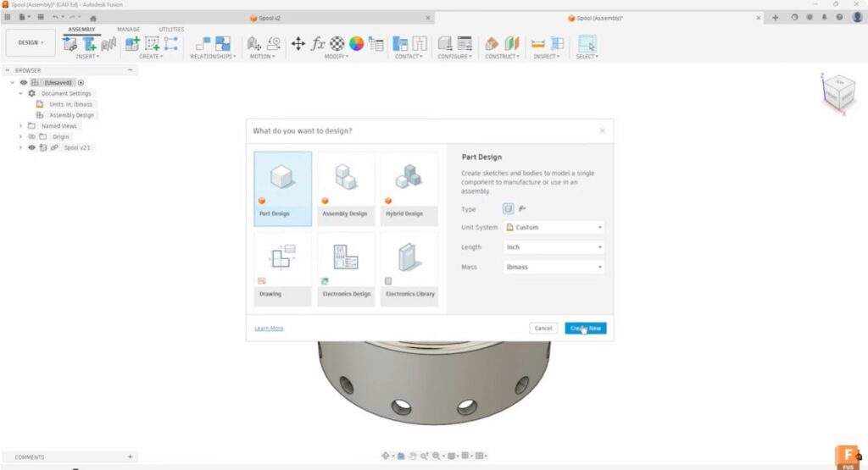Select the Hybrid Design tile

click(x=409, y=189)
